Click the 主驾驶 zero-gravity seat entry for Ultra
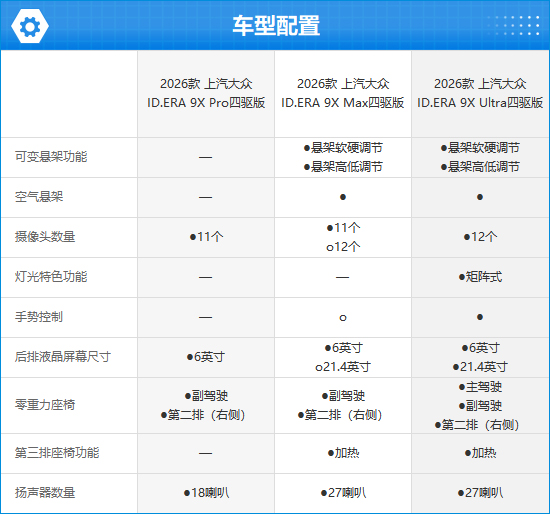Image resolution: width=550 pixels, height=514 pixels. click(480, 387)
